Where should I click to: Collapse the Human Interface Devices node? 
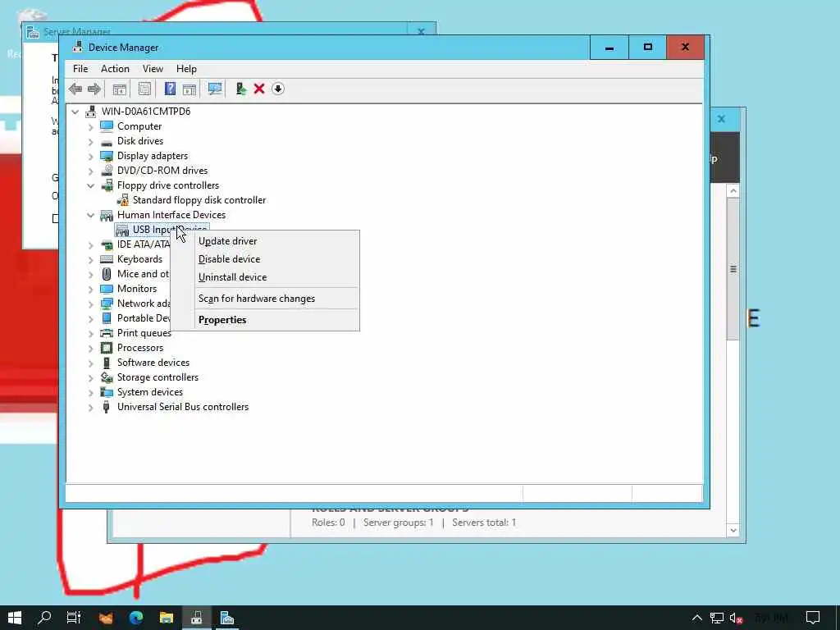(90, 216)
